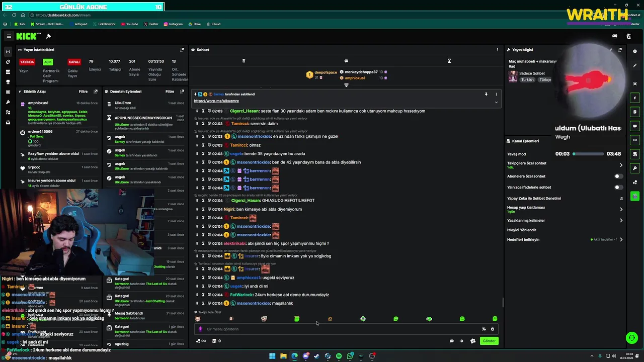Click FatWarlock username in chat

coord(242,295)
